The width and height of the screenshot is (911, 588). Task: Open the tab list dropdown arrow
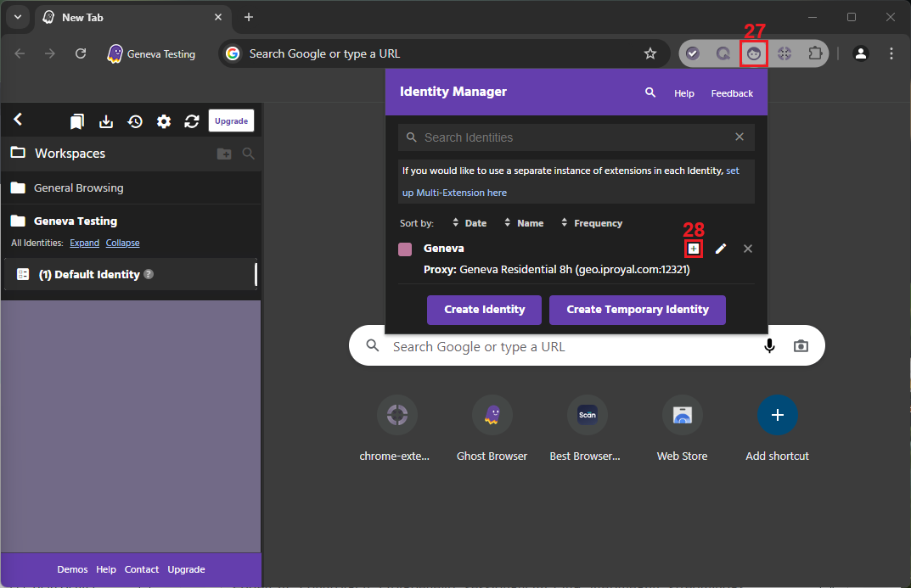[18, 17]
